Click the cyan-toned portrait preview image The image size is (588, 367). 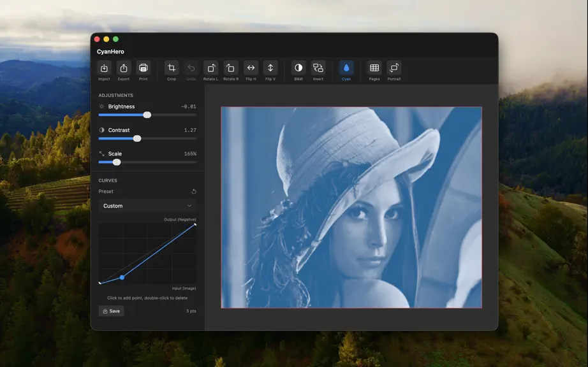[351, 208]
